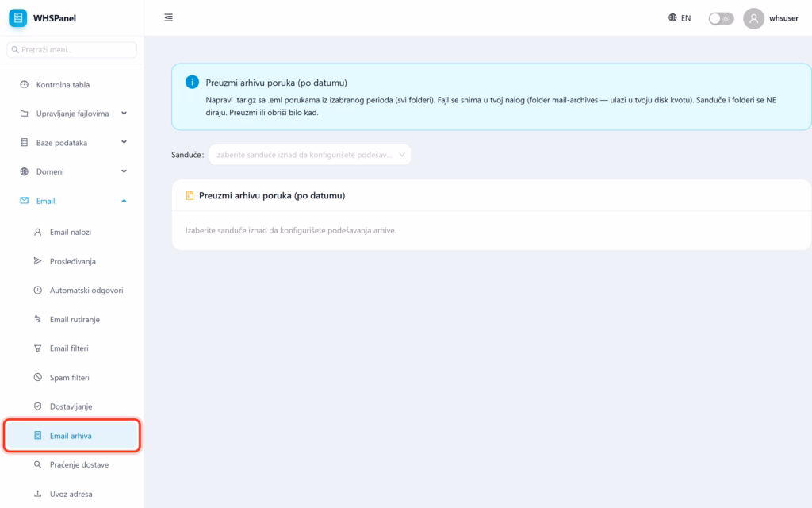Click the Email arhiva archive icon
This screenshot has height=508, width=812.
38,436
